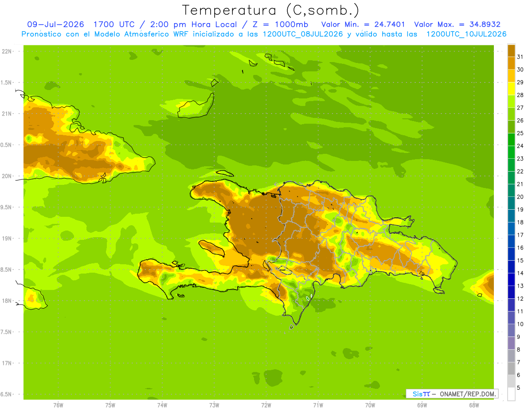Select the 'Z = 1000mb' level label
The image size is (532, 411).
[x=280, y=24]
